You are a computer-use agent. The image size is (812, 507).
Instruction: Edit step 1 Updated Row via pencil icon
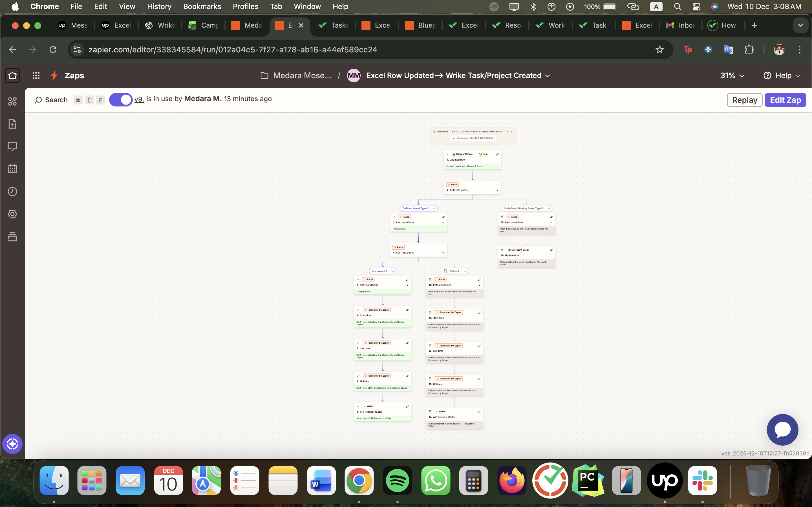[x=497, y=154]
